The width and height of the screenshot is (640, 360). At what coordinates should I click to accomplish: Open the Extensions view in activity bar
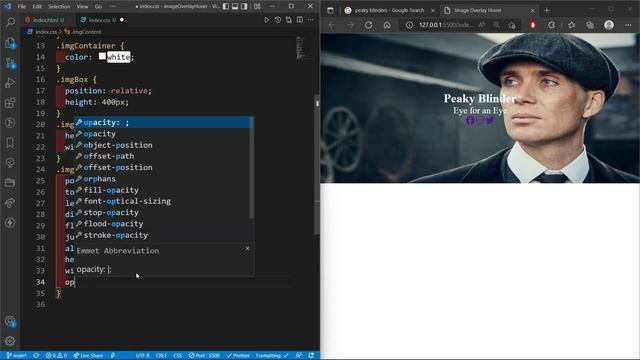(x=10, y=103)
